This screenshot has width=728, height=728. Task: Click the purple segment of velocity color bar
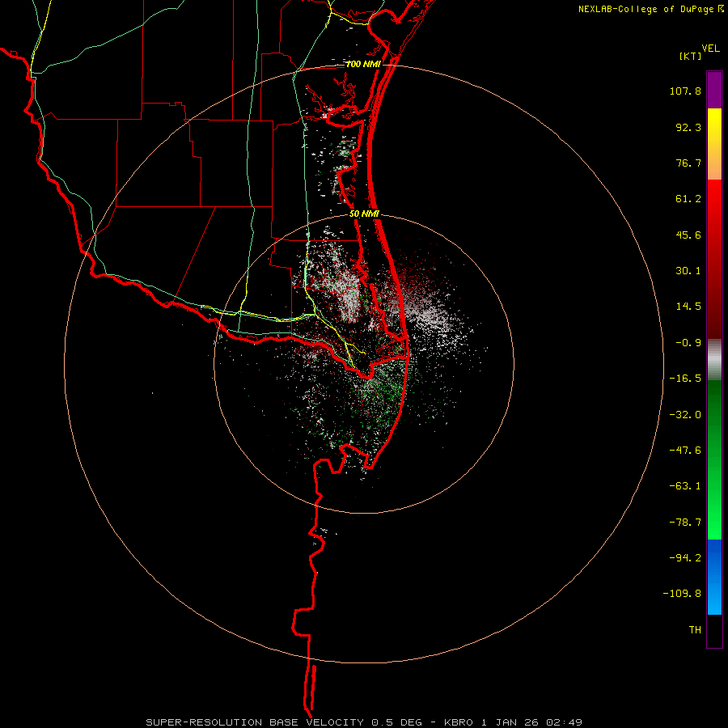(x=714, y=90)
